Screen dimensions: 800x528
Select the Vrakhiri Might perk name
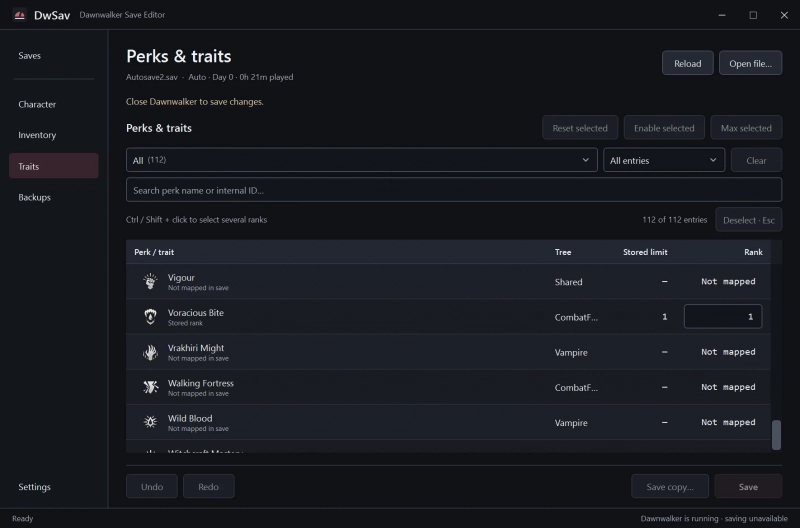(196, 348)
